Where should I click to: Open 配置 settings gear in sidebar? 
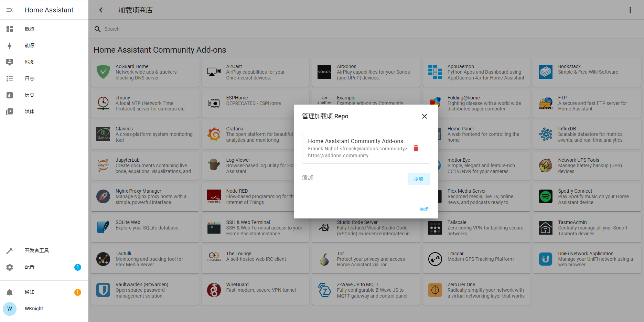[x=10, y=267]
